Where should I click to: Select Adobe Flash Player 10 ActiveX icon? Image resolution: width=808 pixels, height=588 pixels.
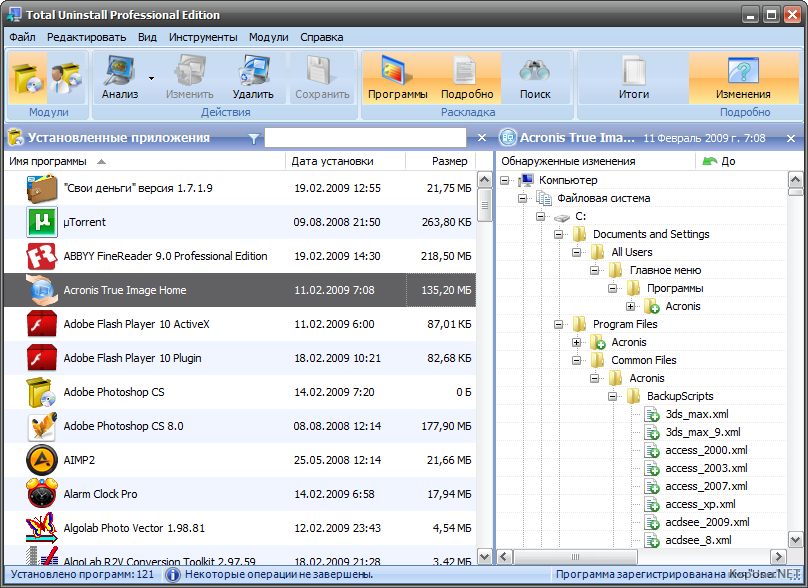point(42,324)
